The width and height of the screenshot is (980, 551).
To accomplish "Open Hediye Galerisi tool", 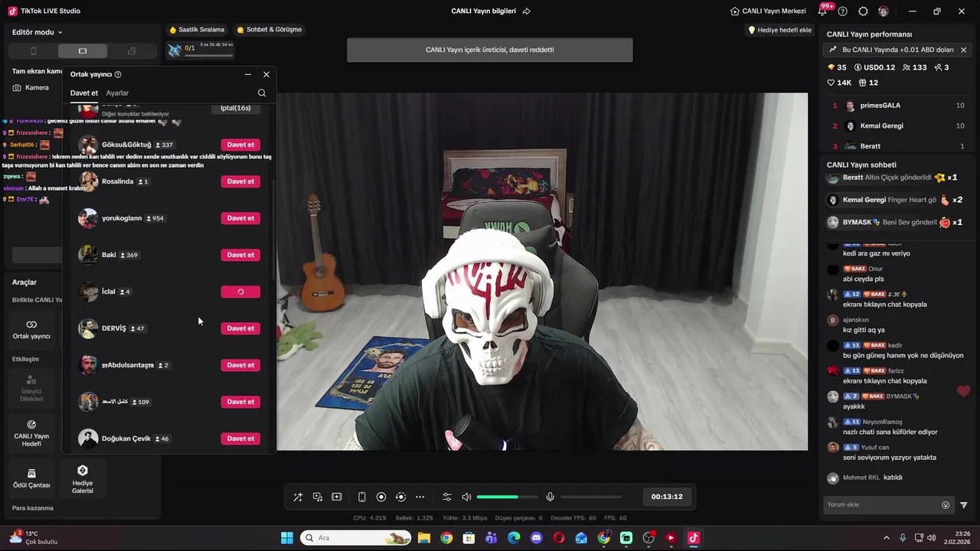I will point(83,478).
